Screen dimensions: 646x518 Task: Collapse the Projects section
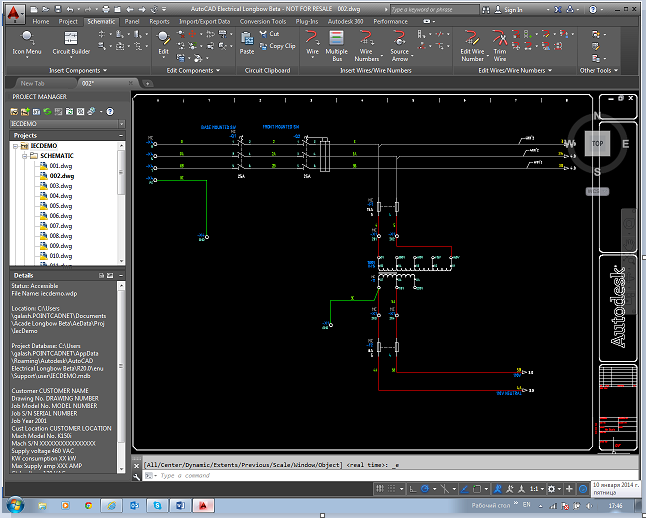click(121, 136)
